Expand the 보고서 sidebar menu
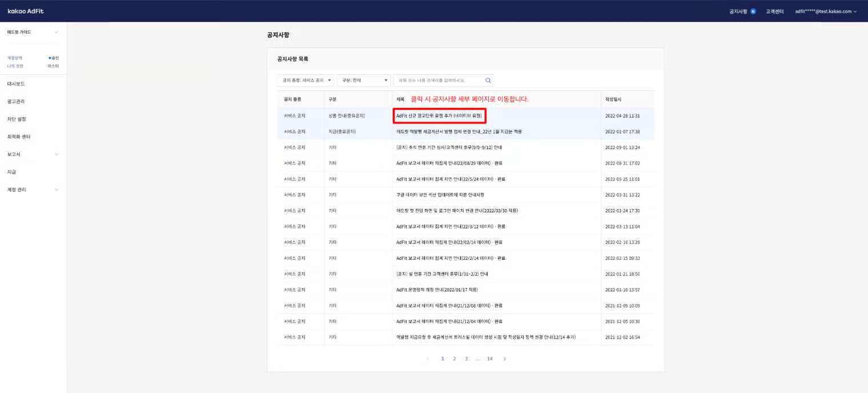 tap(33, 154)
